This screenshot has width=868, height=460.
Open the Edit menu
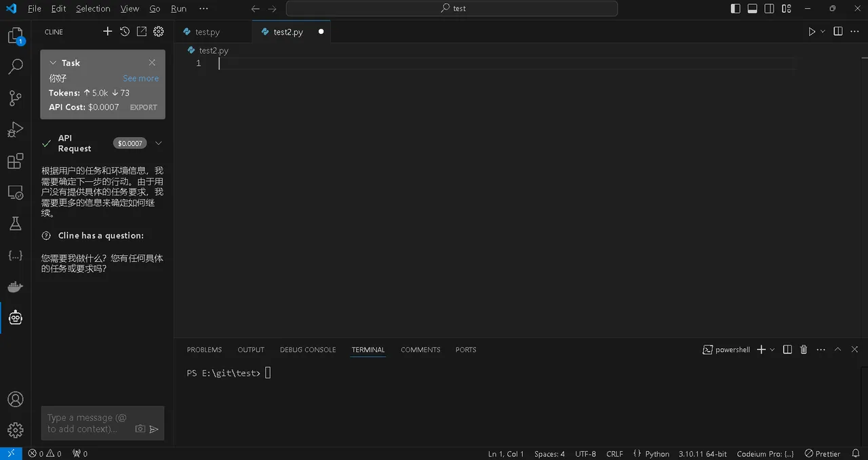58,9
